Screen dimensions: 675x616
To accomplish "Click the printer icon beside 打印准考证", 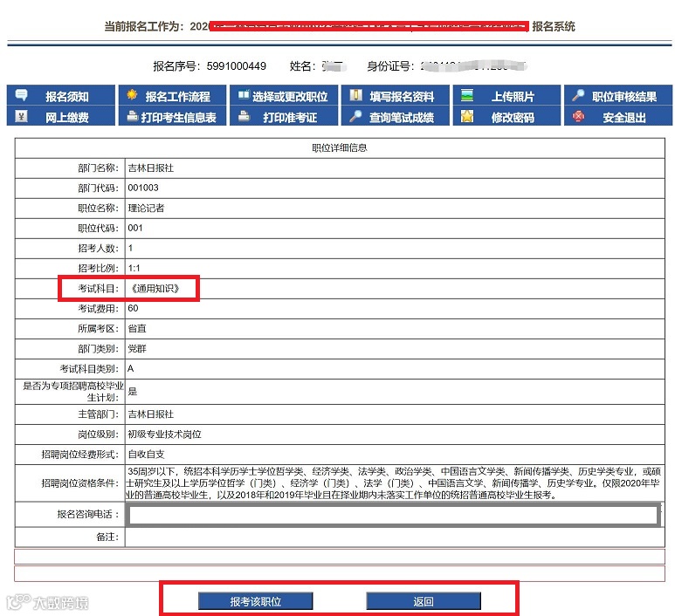I will tap(245, 116).
